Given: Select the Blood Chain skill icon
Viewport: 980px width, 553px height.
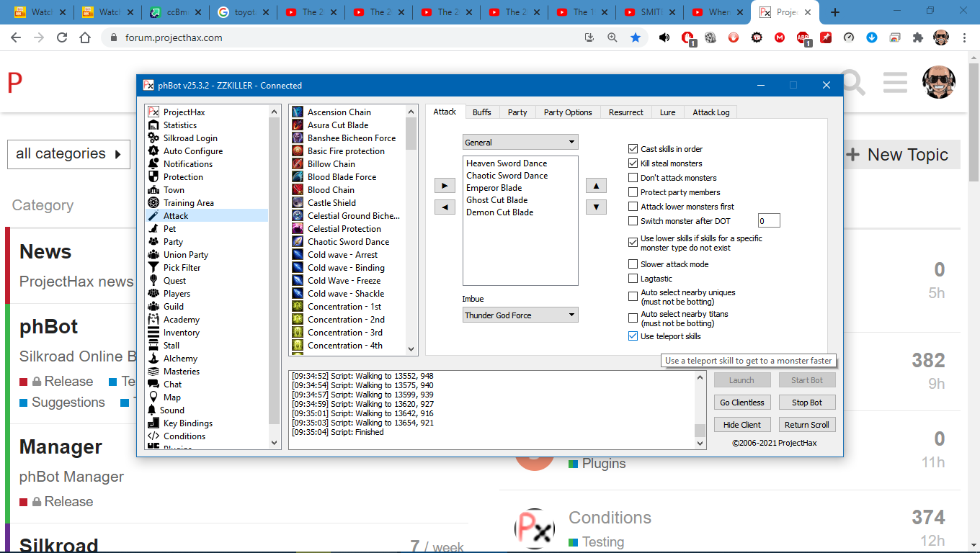Looking at the screenshot, I should 298,190.
